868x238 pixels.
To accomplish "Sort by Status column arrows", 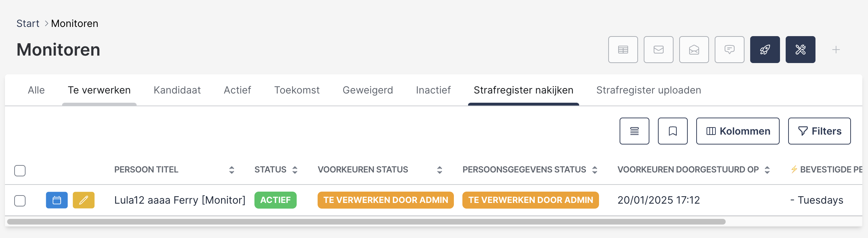I will [295, 170].
